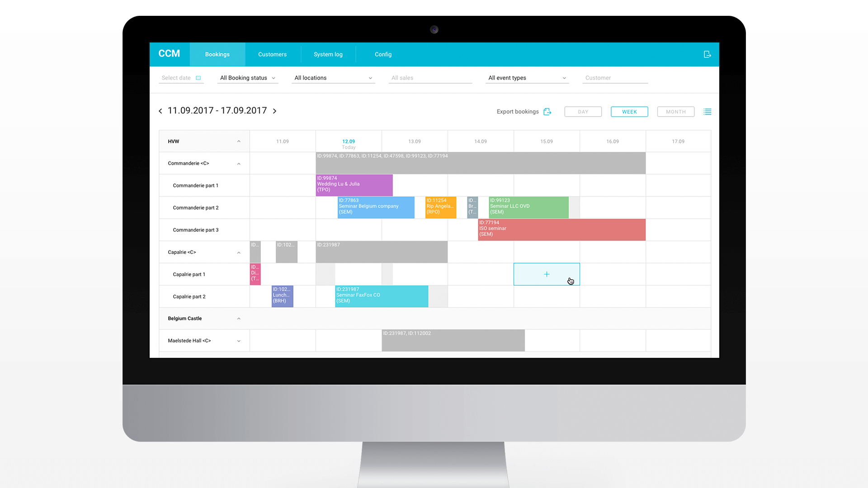Open All locations dropdown

(x=333, y=77)
